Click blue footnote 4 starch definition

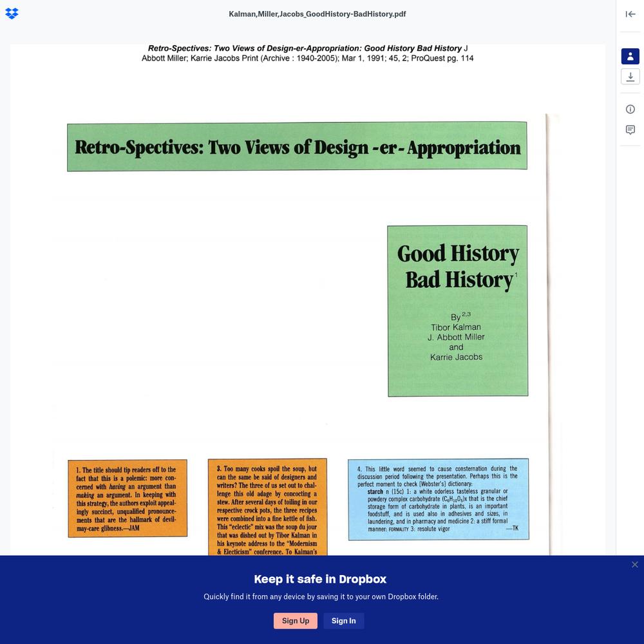click(438, 499)
